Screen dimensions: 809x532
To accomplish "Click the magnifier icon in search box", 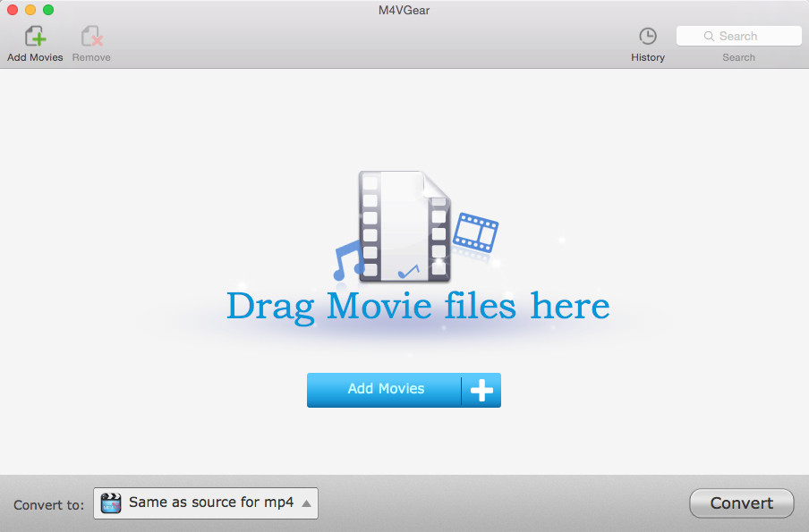I will coord(710,37).
